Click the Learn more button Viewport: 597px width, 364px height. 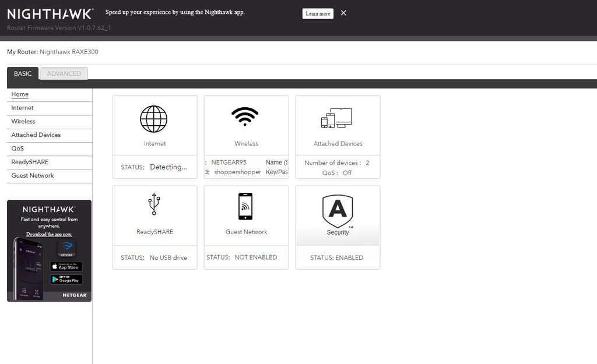318,14
